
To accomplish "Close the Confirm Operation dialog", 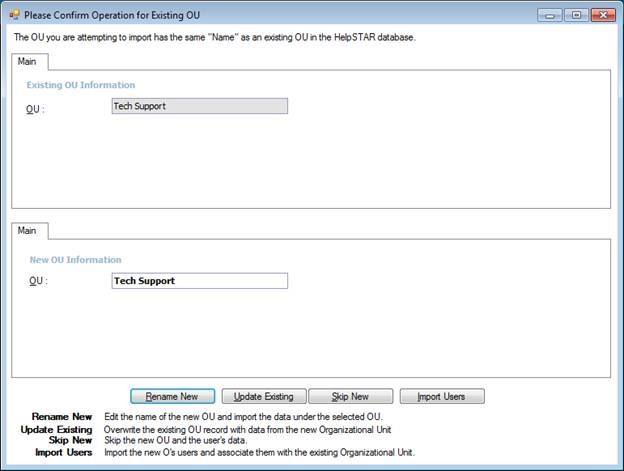I will click(x=602, y=15).
